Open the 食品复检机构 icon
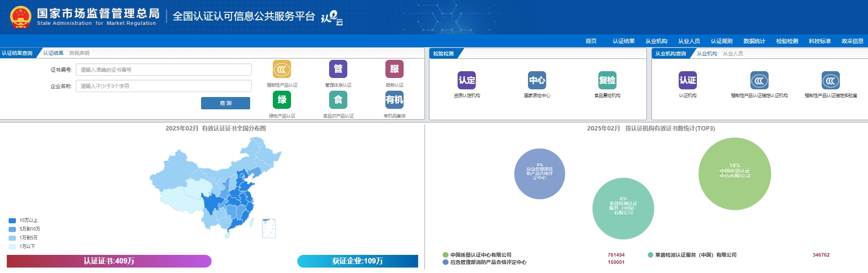Viewport: 868px width, 273px height. tap(607, 81)
